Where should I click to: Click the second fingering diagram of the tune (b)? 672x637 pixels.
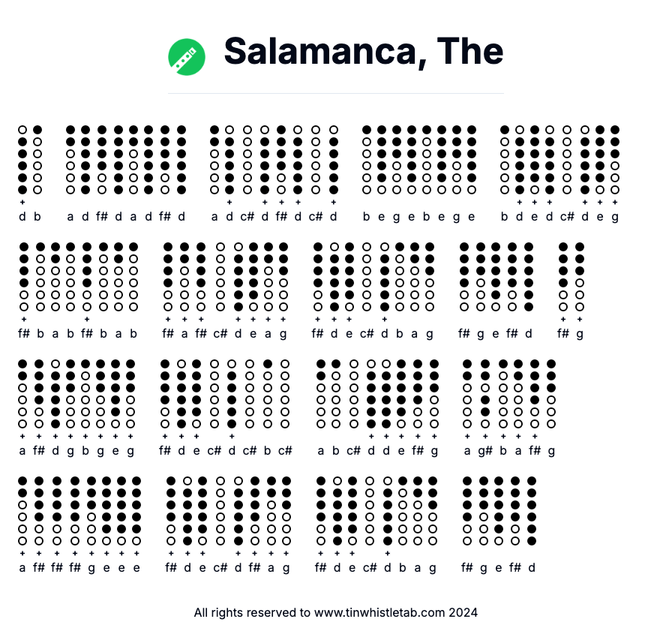(37, 159)
